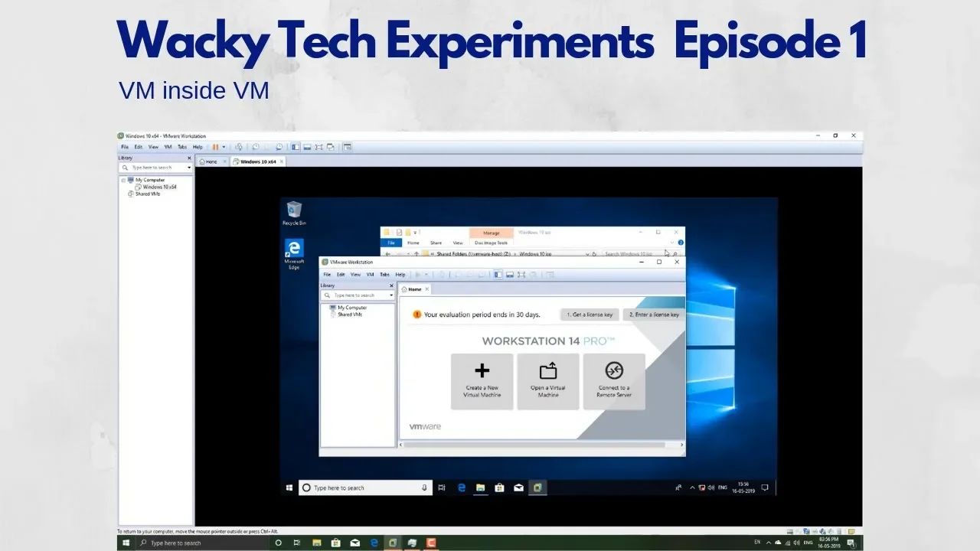Open the Share tab in File Explorer
Image resolution: width=980 pixels, height=551 pixels.
click(x=436, y=243)
